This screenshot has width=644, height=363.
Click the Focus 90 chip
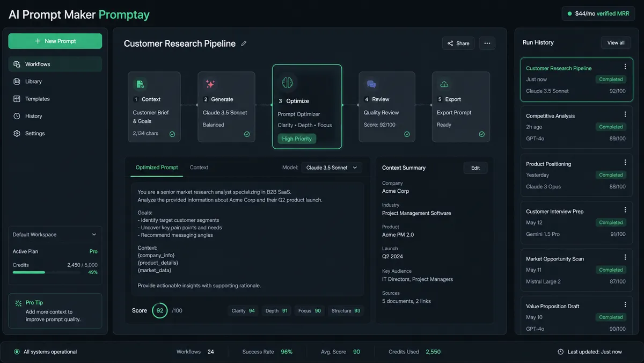[x=310, y=311]
